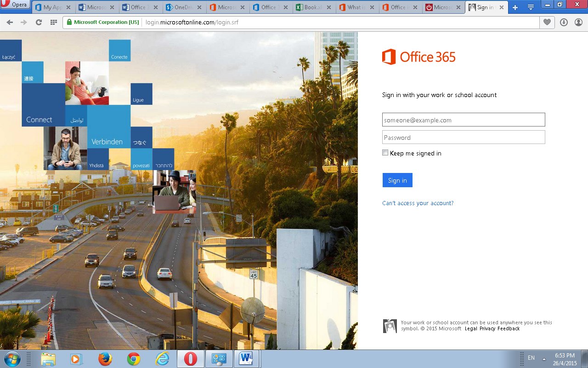Click the Password input field
This screenshot has width=588, height=368.
(464, 138)
